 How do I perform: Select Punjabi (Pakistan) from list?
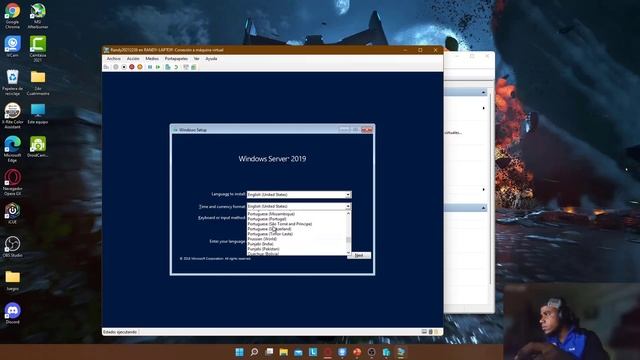[x=263, y=249]
